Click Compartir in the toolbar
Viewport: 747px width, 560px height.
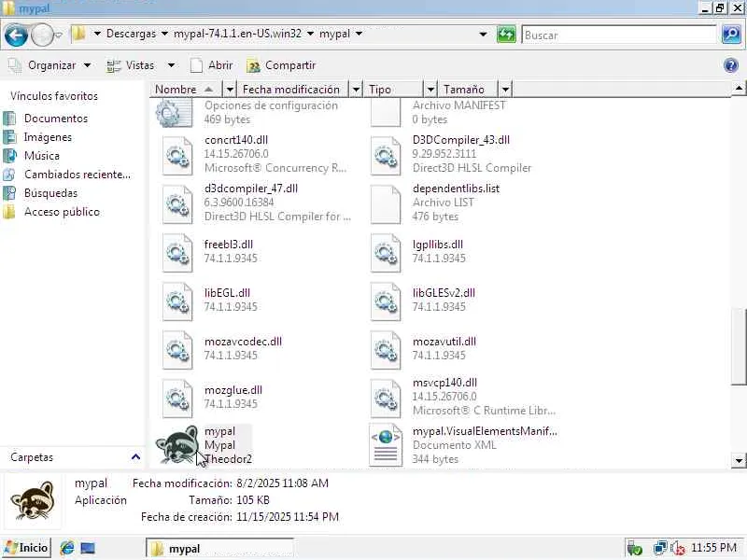tap(281, 65)
